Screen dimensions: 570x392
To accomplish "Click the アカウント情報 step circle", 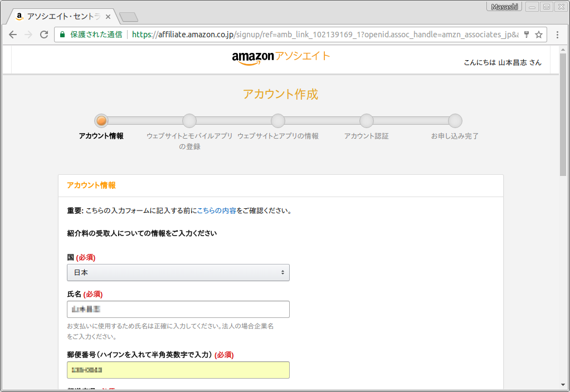I will (101, 121).
